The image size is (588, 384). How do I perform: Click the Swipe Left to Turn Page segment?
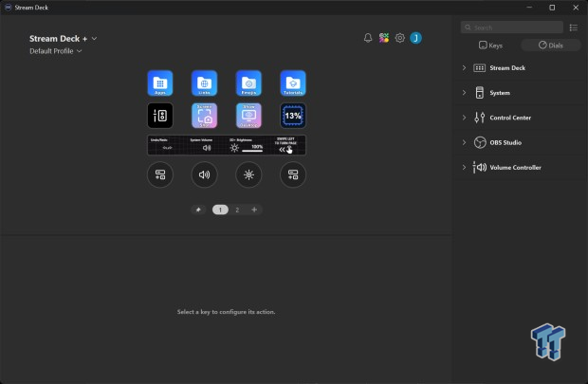coord(285,145)
